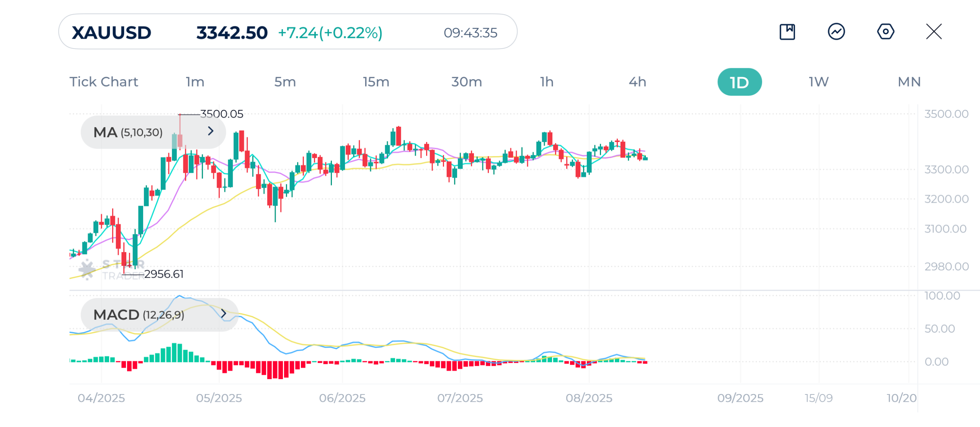The image size is (980, 427).
Task: Switch to the 4h timeframe
Action: 637,82
